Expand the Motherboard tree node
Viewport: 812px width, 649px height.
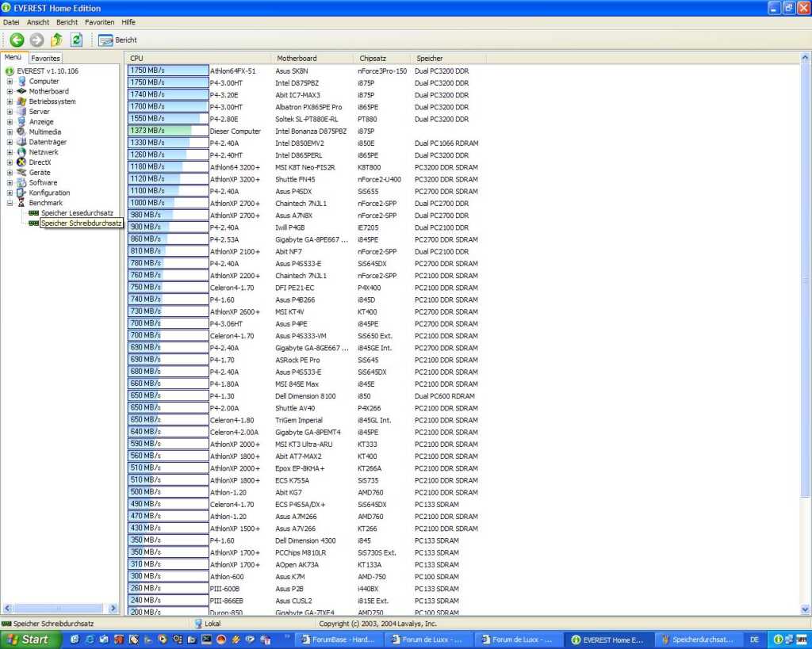point(10,91)
